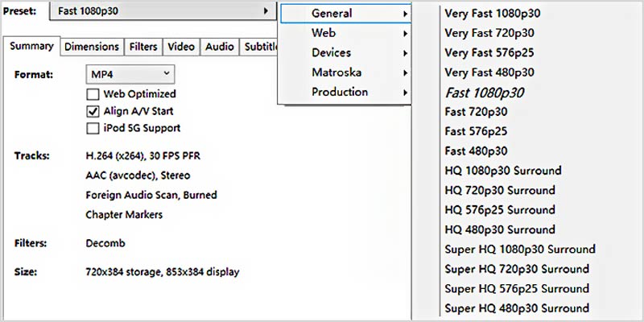Select the italic Fast 1080p30 preset

coord(485,93)
